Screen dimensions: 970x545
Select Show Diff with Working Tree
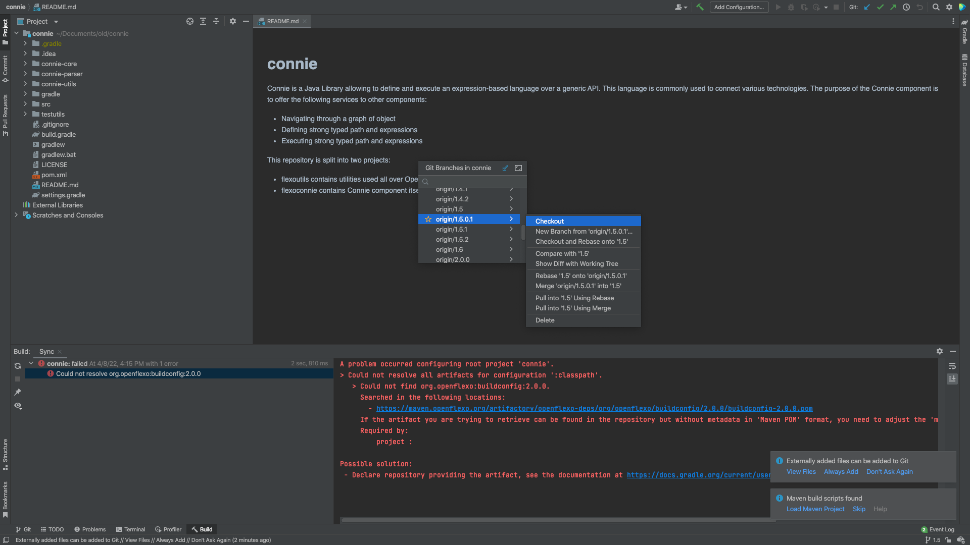583,264
